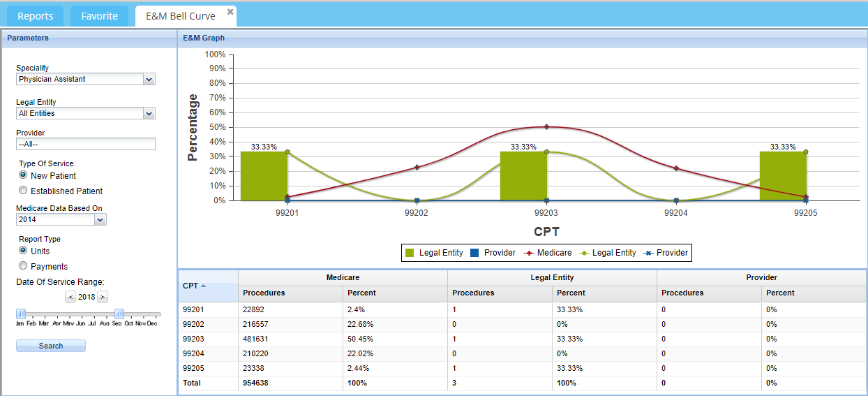The width and height of the screenshot is (868, 396).
Task: Toggle the Medicare line legend item
Action: tap(530, 253)
